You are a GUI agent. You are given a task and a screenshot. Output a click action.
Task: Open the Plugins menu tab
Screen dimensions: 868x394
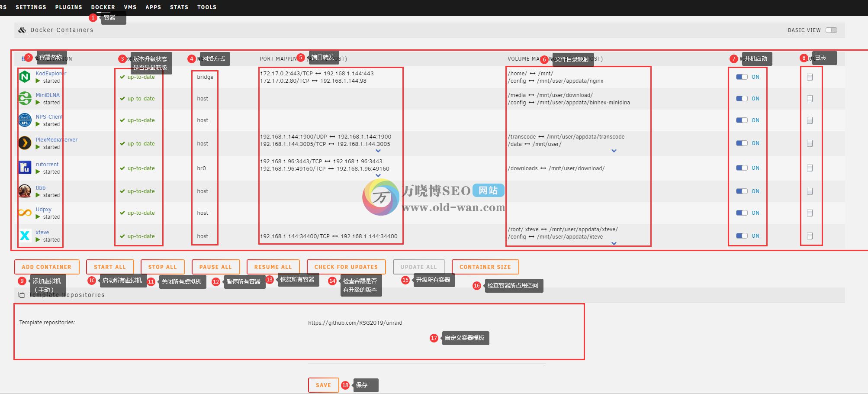coord(68,7)
